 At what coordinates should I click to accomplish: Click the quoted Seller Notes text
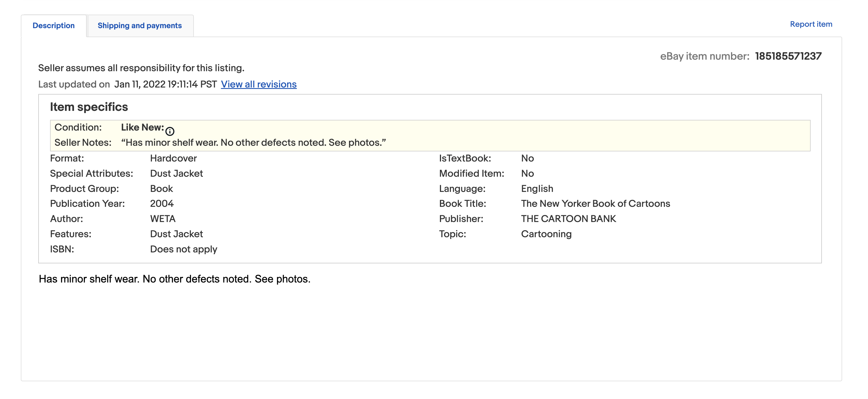[253, 143]
